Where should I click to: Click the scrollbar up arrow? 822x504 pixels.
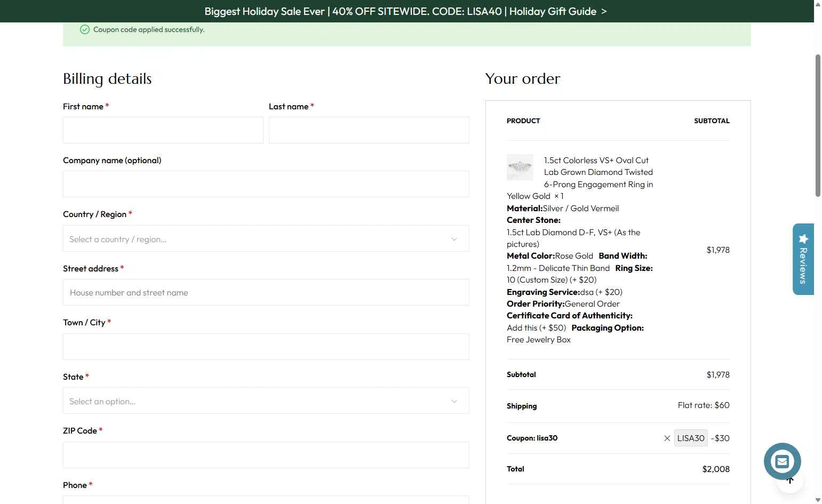tap(818, 4)
